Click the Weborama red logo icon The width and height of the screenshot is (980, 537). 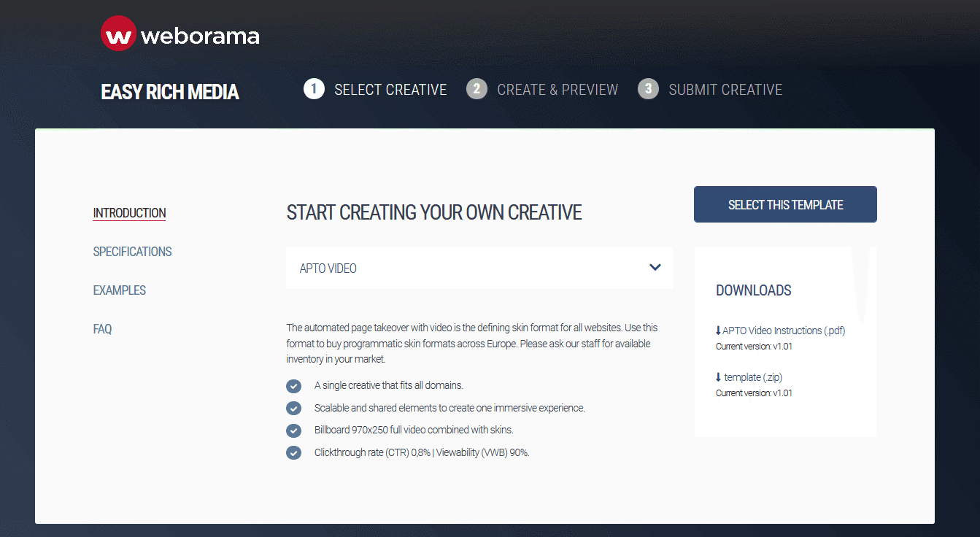click(118, 34)
